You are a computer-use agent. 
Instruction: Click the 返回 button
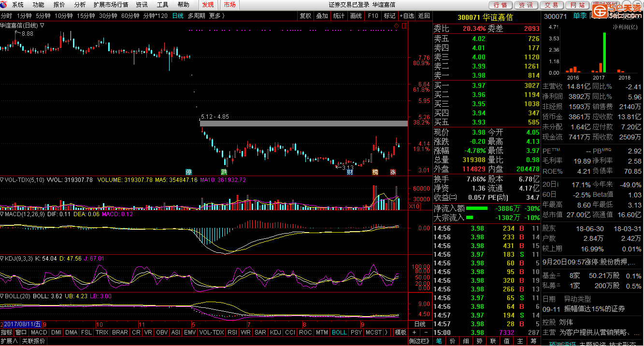[424, 15]
